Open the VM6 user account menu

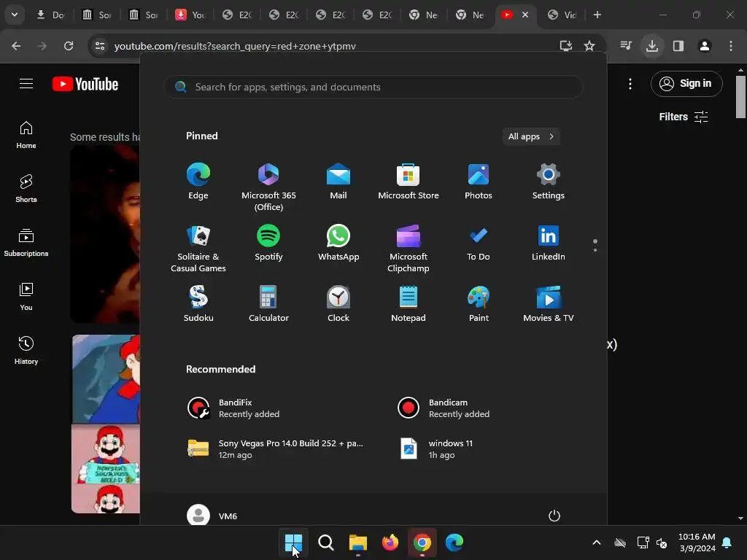[x=212, y=516]
